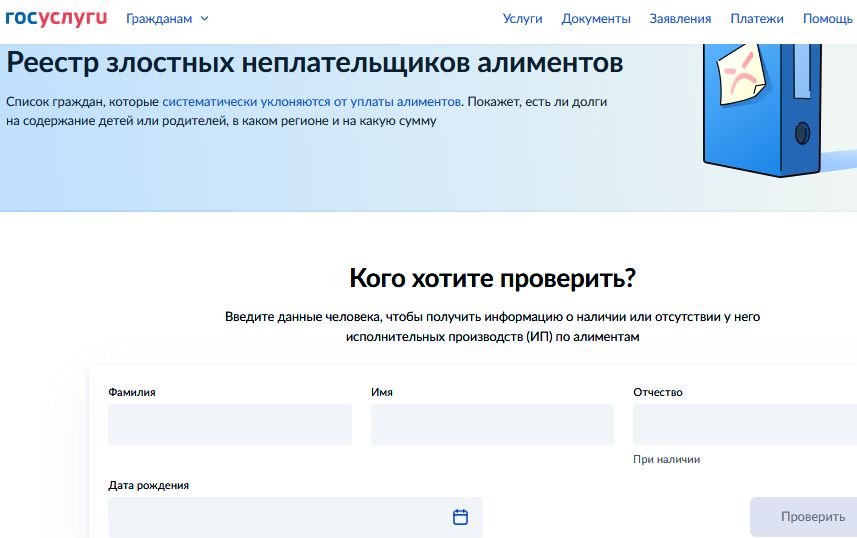This screenshot has width=857, height=538.
Task: Open the Помощь section
Action: pos(827,18)
